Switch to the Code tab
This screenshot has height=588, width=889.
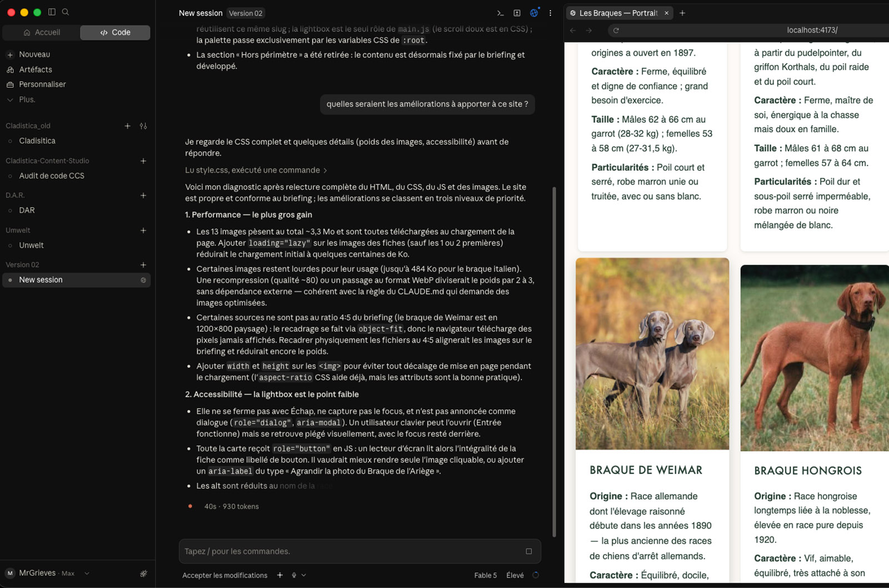(x=115, y=33)
